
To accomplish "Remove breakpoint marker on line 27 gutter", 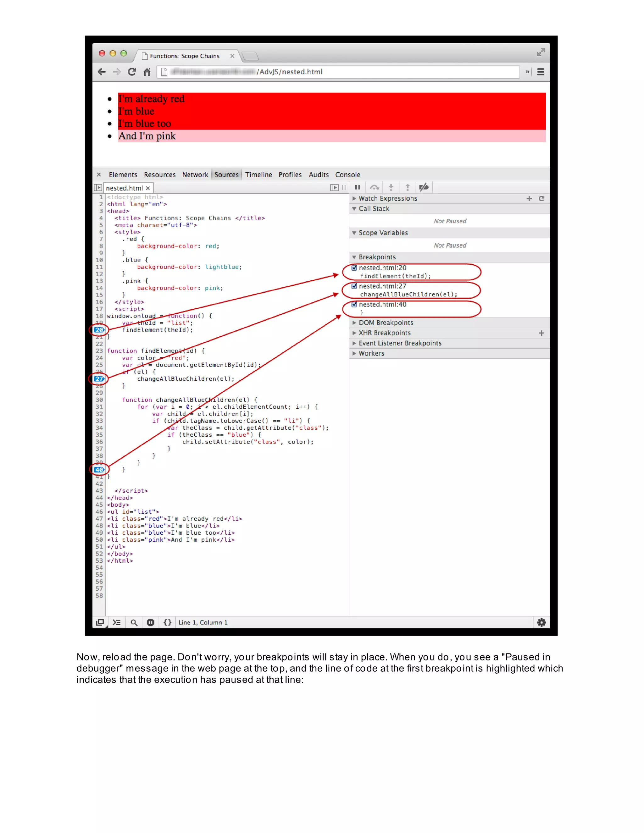I will coord(99,379).
